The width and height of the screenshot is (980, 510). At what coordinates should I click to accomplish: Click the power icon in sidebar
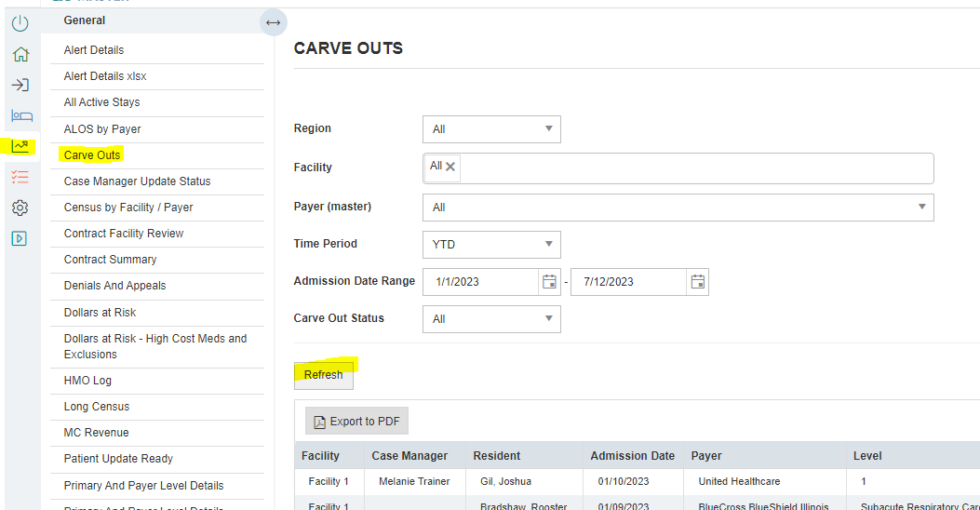tap(20, 24)
